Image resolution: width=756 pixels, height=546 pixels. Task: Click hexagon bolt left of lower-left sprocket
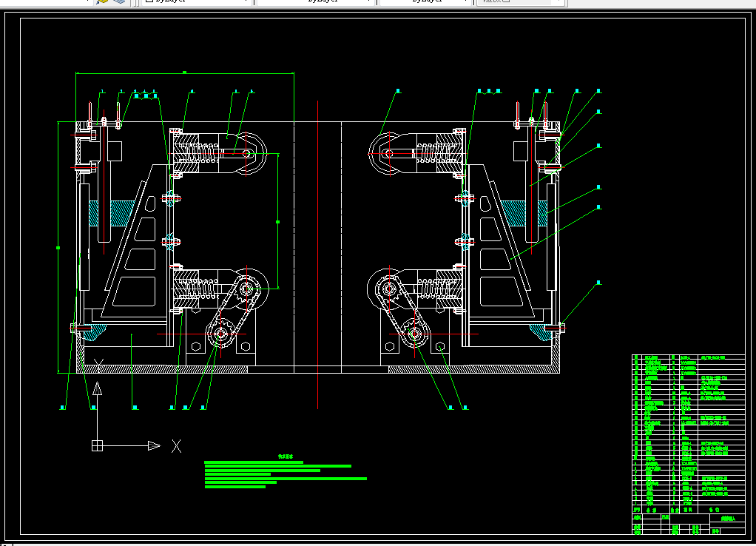[x=195, y=346]
